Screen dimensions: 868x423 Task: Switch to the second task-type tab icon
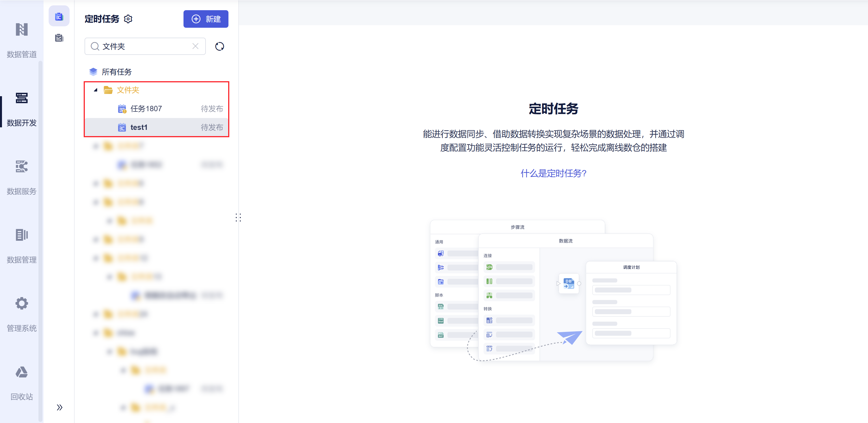pyautogui.click(x=59, y=38)
